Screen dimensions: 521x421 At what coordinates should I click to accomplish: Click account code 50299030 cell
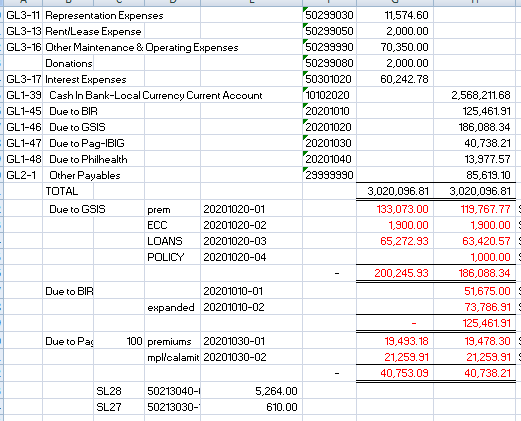(329, 15)
